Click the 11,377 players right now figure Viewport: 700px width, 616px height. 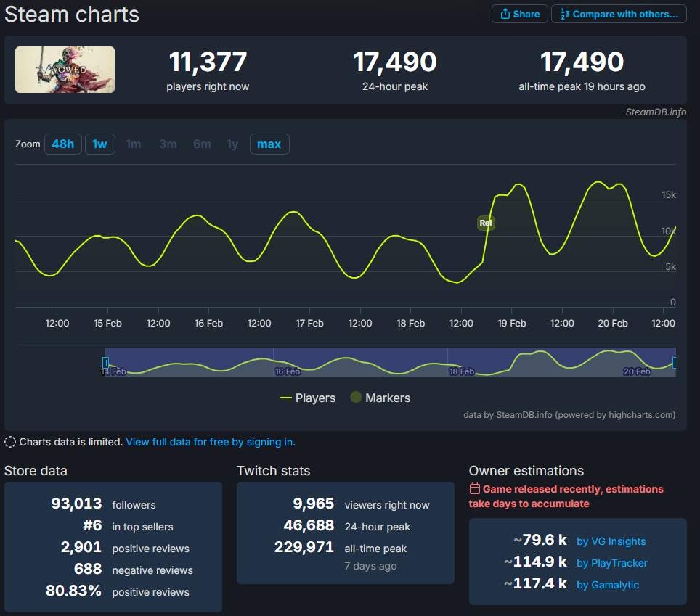(x=208, y=62)
